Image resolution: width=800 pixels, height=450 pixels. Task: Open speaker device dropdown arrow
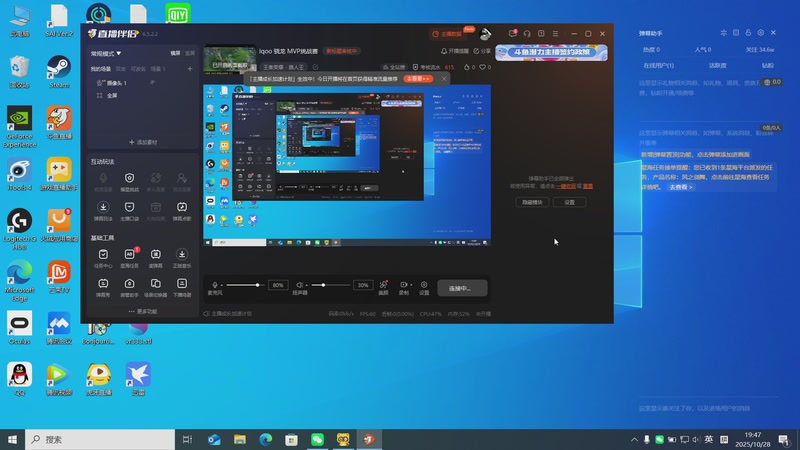pyautogui.click(x=306, y=285)
